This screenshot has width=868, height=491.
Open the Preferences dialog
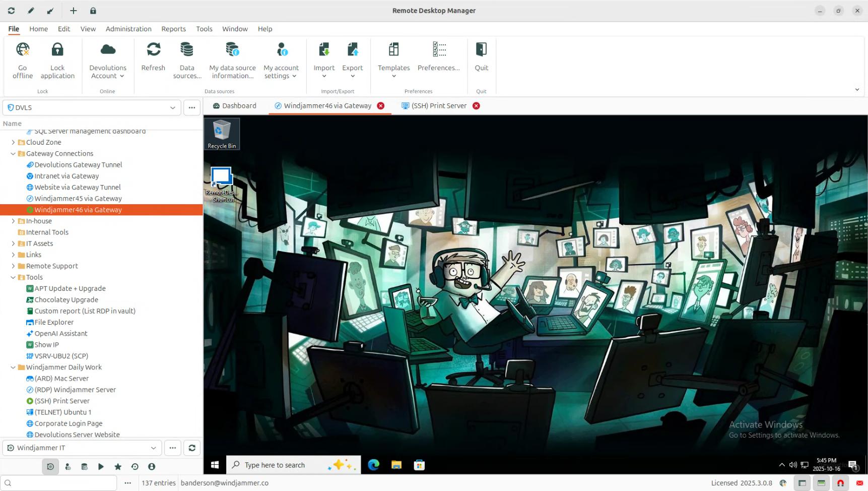438,50
